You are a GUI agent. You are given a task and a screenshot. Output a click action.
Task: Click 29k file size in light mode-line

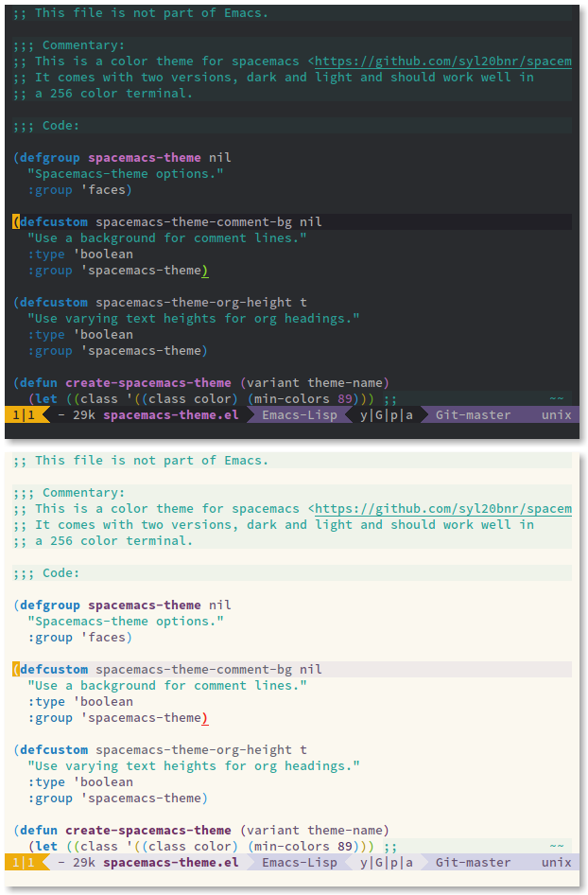click(84, 863)
